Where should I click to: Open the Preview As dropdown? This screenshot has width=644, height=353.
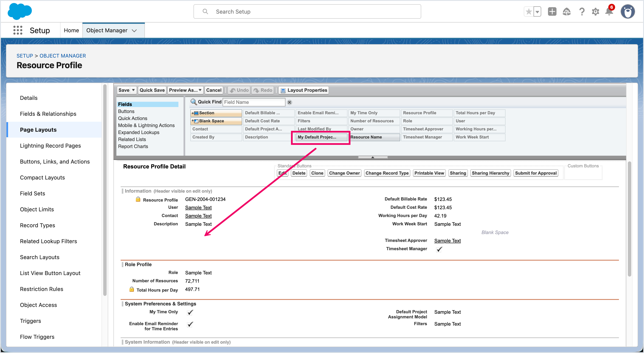pos(185,90)
